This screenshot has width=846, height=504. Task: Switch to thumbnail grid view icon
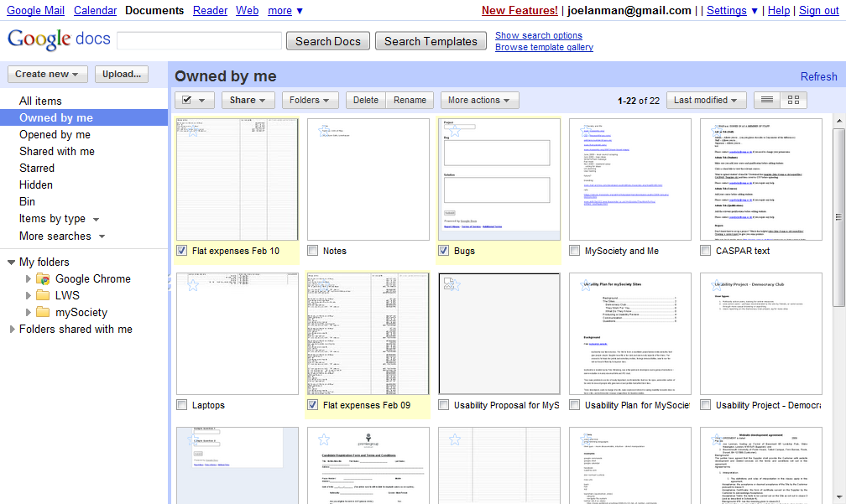click(792, 100)
